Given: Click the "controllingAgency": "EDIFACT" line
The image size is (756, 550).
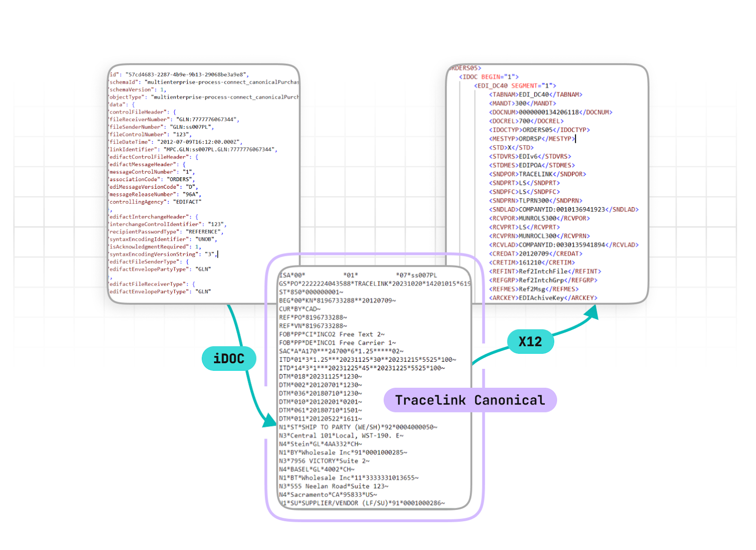Looking at the screenshot, I should (x=155, y=202).
